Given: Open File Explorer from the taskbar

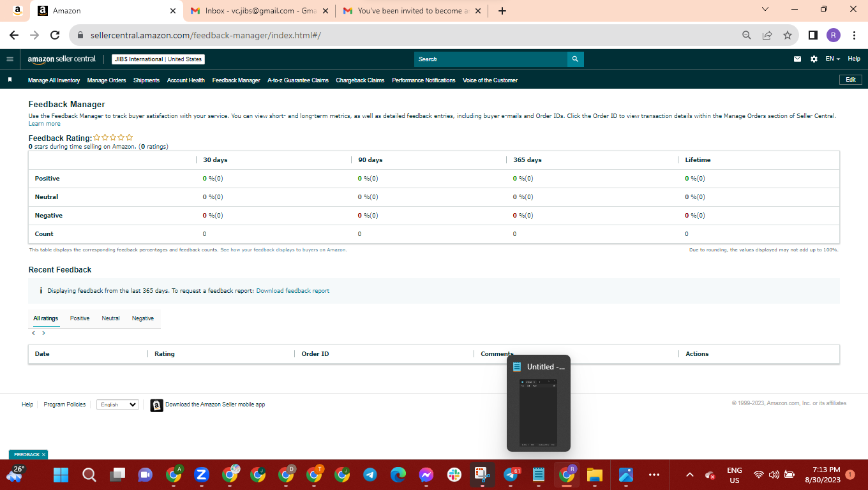Looking at the screenshot, I should coord(595,475).
